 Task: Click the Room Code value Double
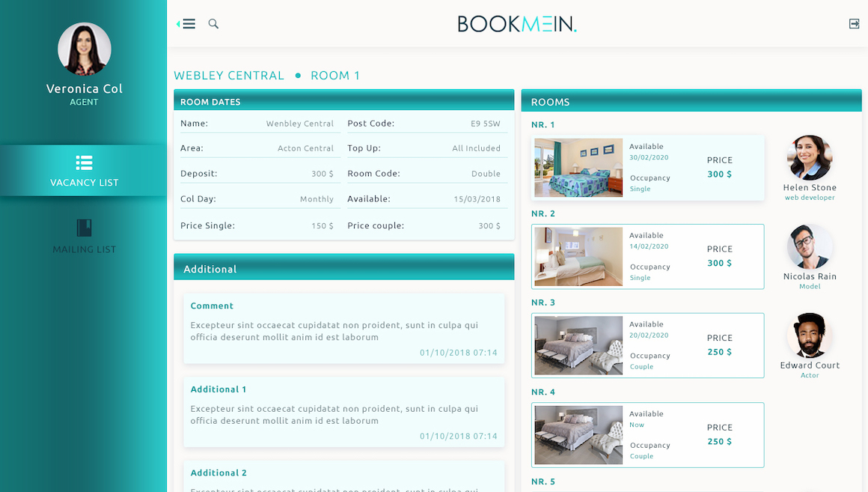coord(486,174)
